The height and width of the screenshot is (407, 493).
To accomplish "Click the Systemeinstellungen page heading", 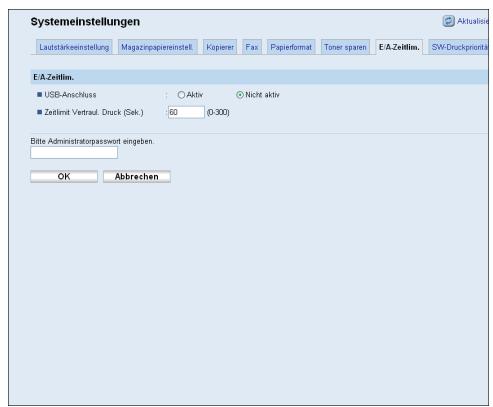I will (x=85, y=22).
